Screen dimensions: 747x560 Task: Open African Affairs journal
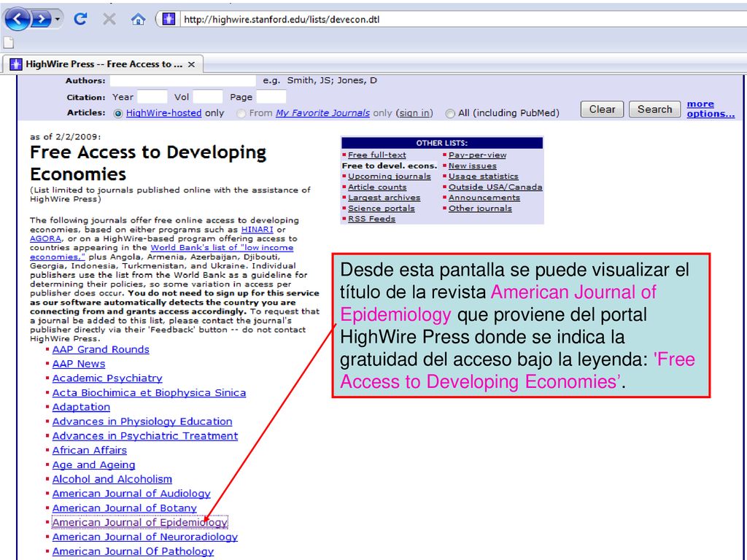90,450
